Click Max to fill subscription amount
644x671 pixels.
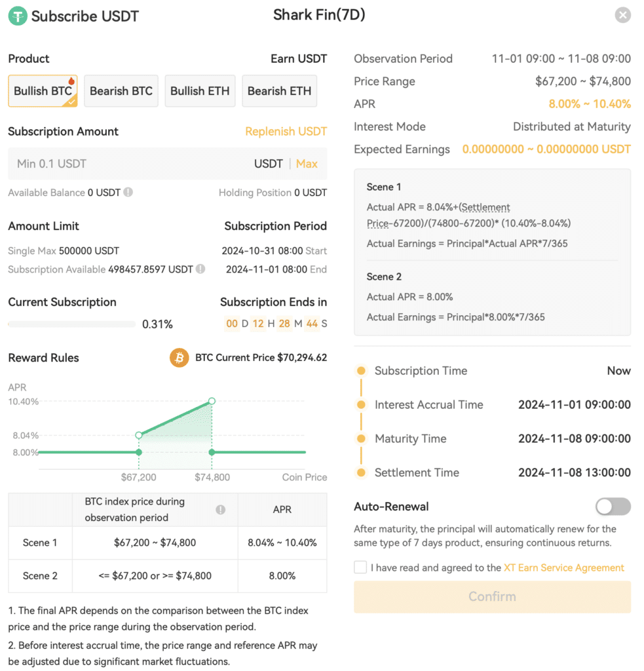coord(307,164)
